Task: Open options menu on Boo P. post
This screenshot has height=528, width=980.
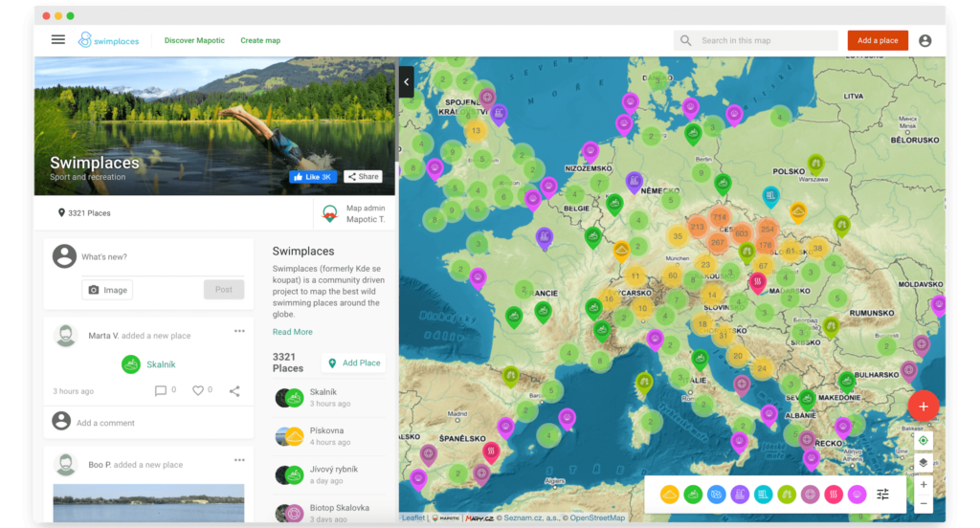Action: tap(239, 460)
